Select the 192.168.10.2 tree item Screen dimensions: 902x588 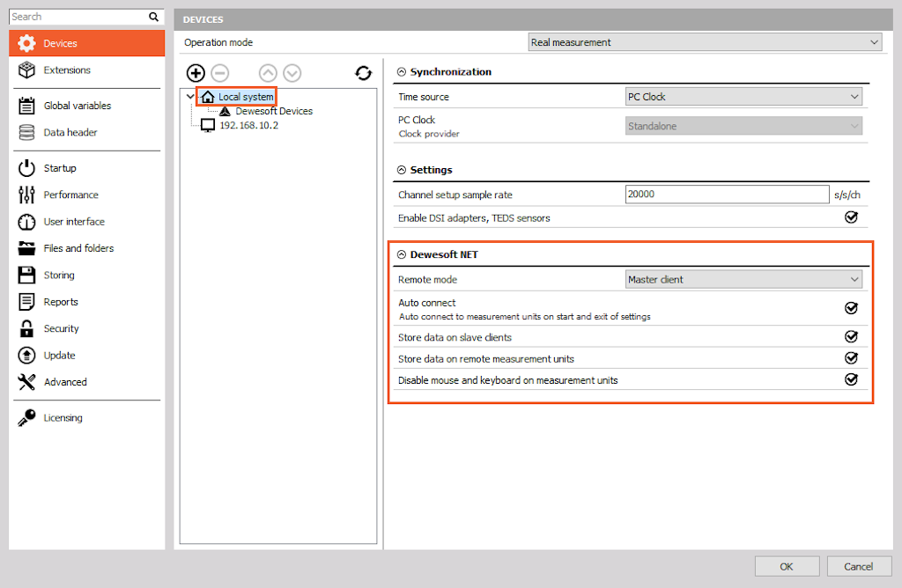point(248,125)
